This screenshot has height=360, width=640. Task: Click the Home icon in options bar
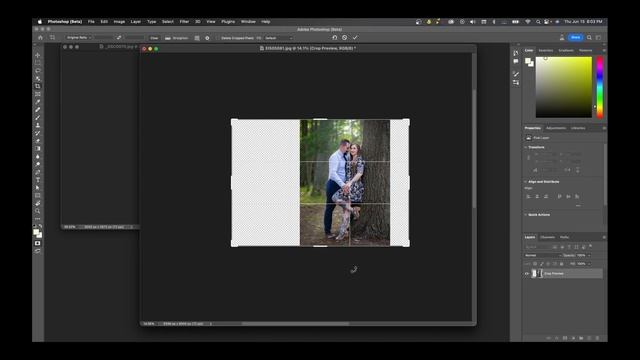coord(40,38)
